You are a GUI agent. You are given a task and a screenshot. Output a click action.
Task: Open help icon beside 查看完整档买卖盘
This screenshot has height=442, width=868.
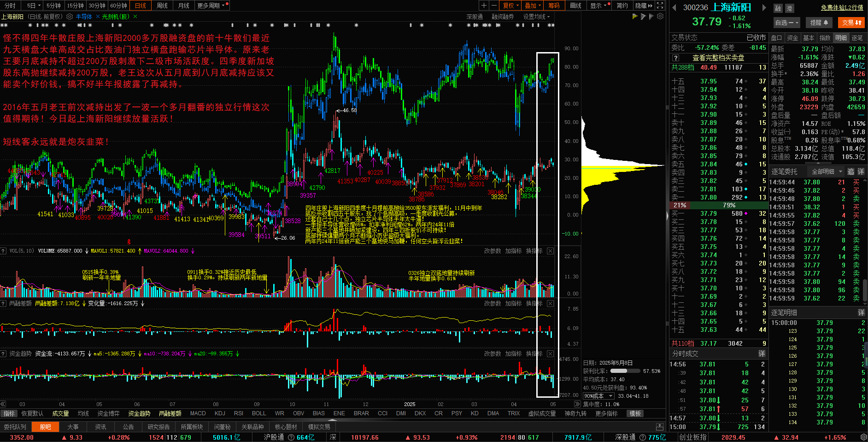(x=675, y=58)
